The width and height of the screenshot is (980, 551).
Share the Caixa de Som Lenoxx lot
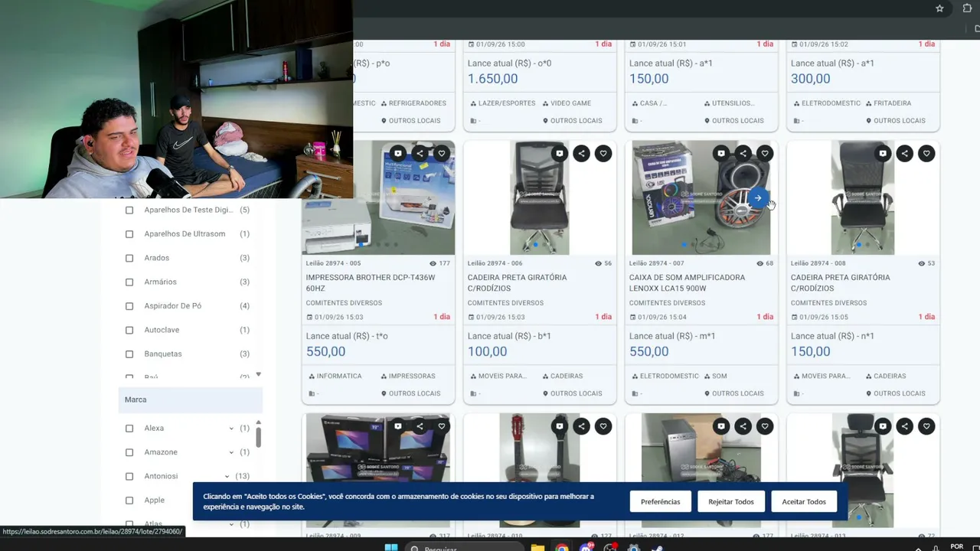tap(743, 154)
